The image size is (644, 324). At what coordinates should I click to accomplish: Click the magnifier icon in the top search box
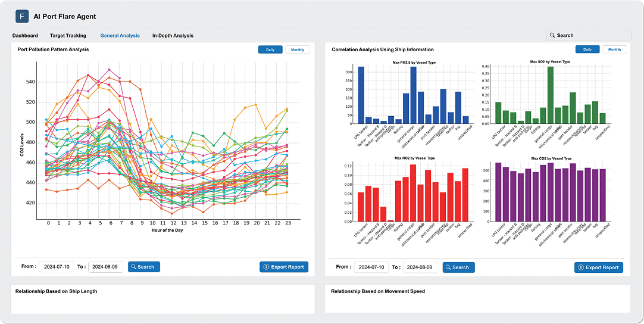point(552,36)
